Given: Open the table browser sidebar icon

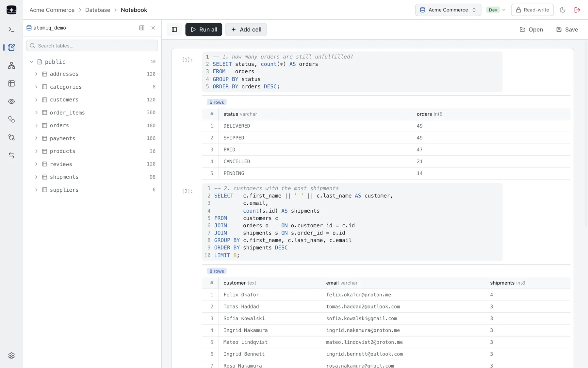Looking at the screenshot, I should click(x=11, y=83).
